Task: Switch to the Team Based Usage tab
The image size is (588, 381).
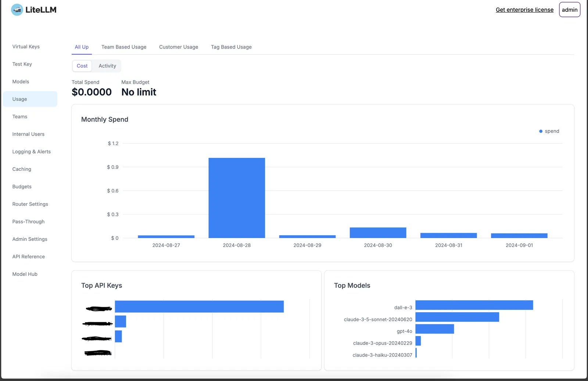Action: (124, 47)
